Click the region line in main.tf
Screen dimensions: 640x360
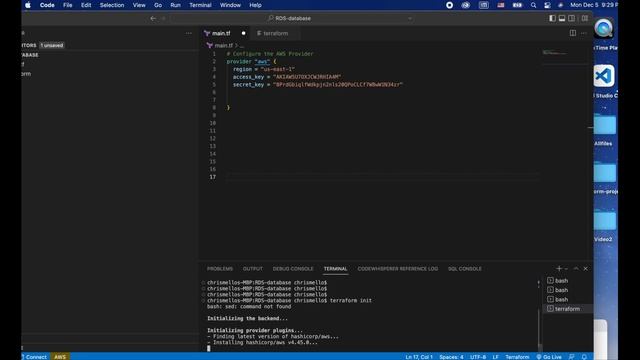click(264, 69)
